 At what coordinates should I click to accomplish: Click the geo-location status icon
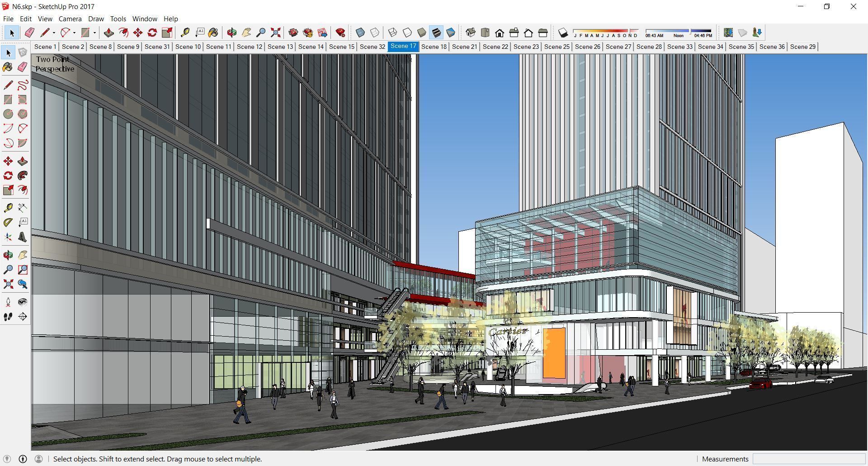(x=7, y=459)
